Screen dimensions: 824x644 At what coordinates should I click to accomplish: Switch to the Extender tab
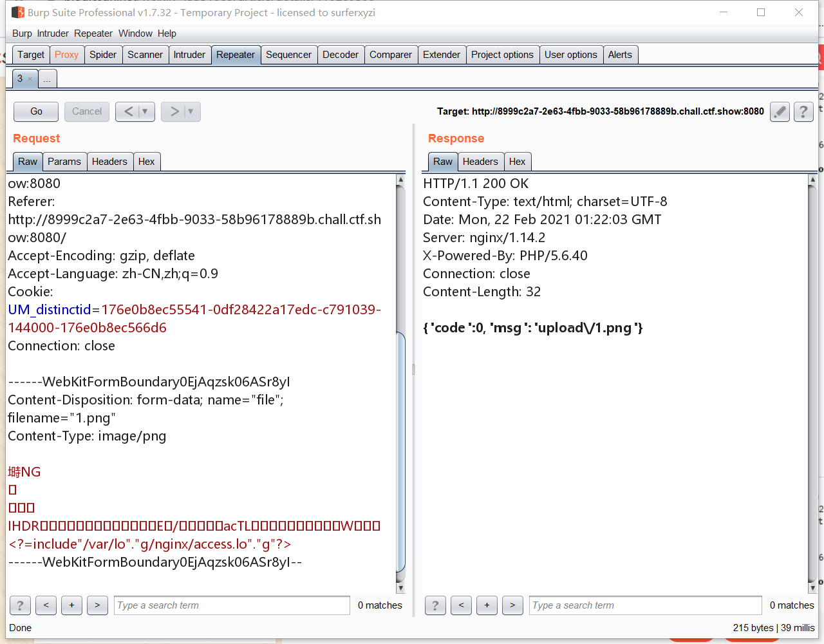point(442,55)
